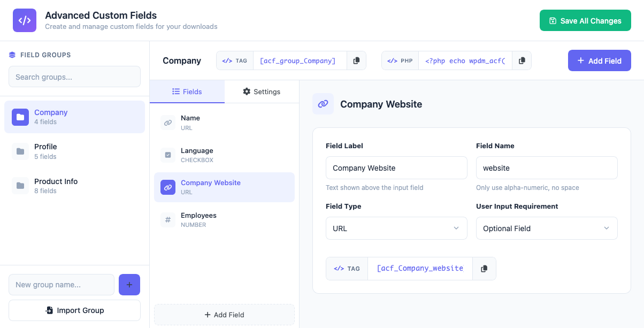Open the User Input Requirement dropdown
Screen dimensions: 644x328
tap(547, 228)
